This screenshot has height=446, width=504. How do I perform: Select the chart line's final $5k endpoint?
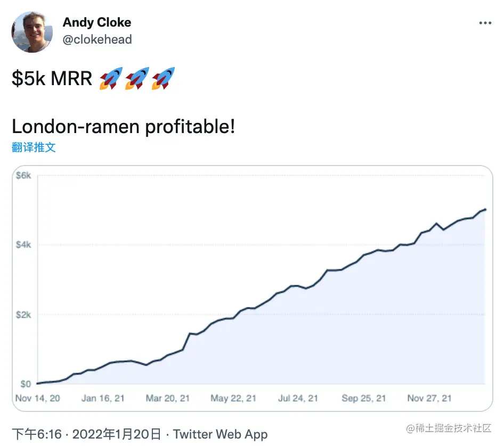(x=485, y=209)
